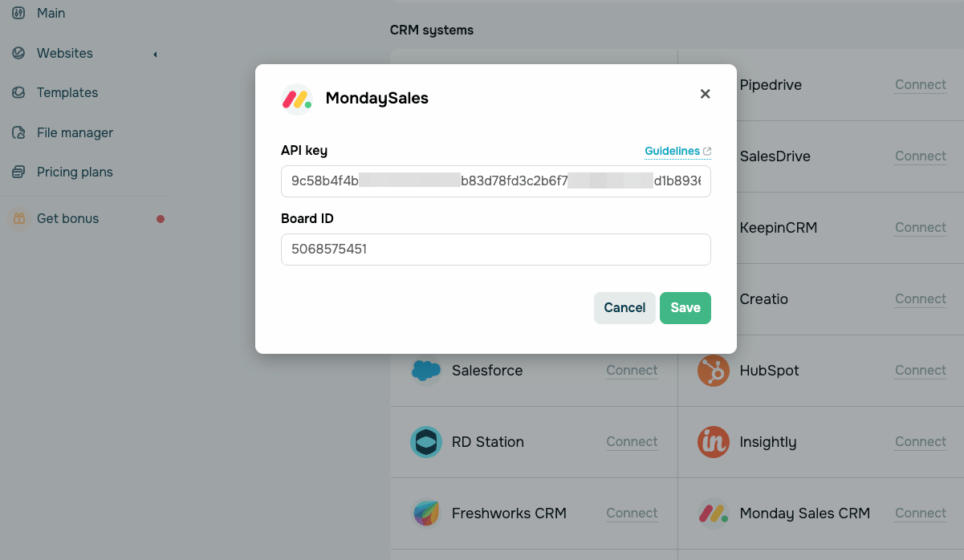
Task: Open File manager from the sidebar
Action: click(x=75, y=132)
